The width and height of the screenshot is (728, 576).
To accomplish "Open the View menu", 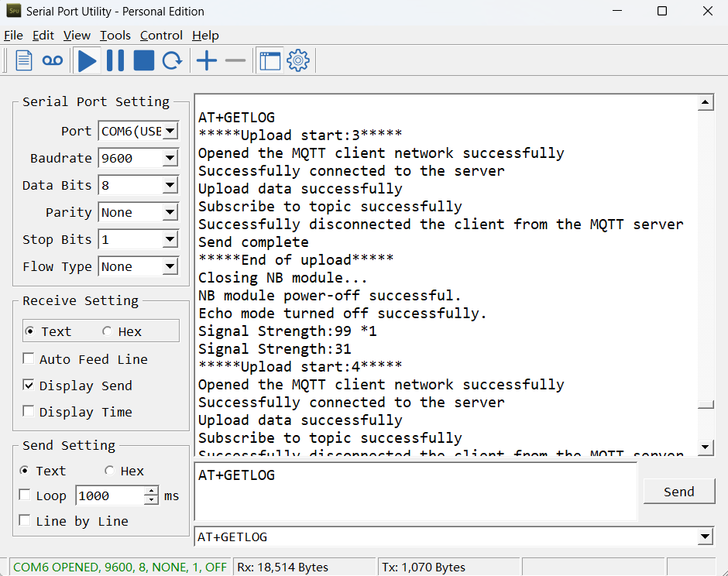I will pyautogui.click(x=77, y=36).
